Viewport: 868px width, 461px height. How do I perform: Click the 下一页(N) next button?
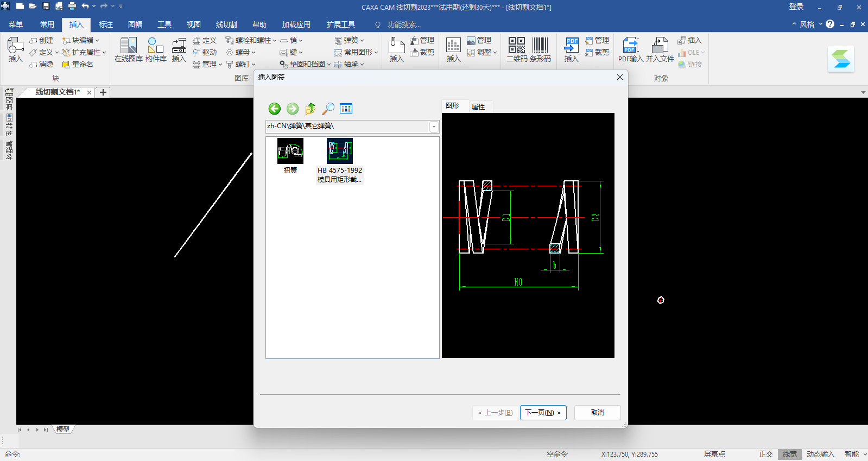coord(543,413)
